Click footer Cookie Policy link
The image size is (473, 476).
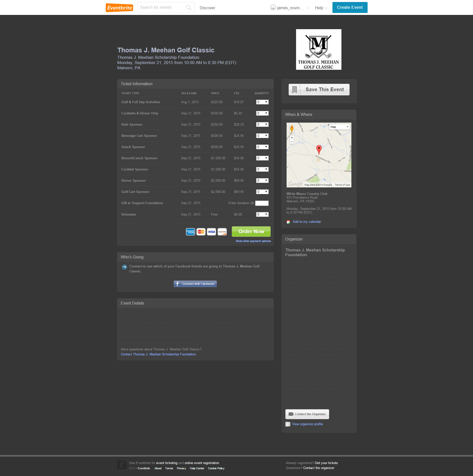[x=216, y=469]
